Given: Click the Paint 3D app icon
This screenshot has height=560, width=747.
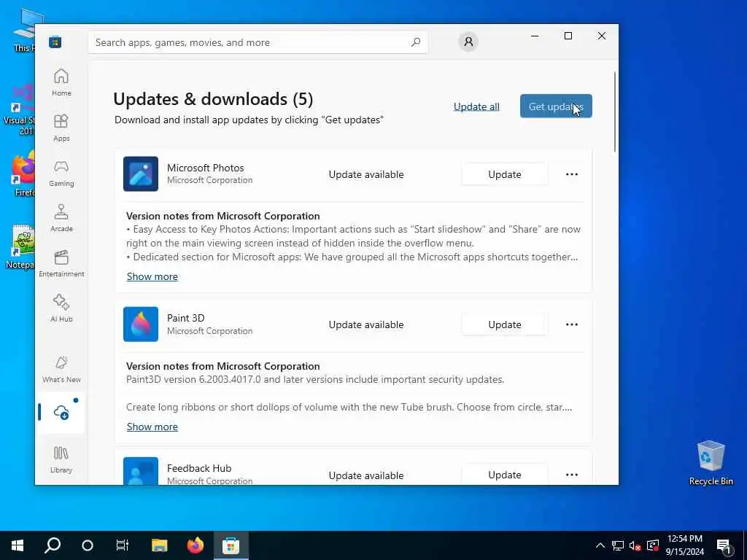Looking at the screenshot, I should click(141, 324).
